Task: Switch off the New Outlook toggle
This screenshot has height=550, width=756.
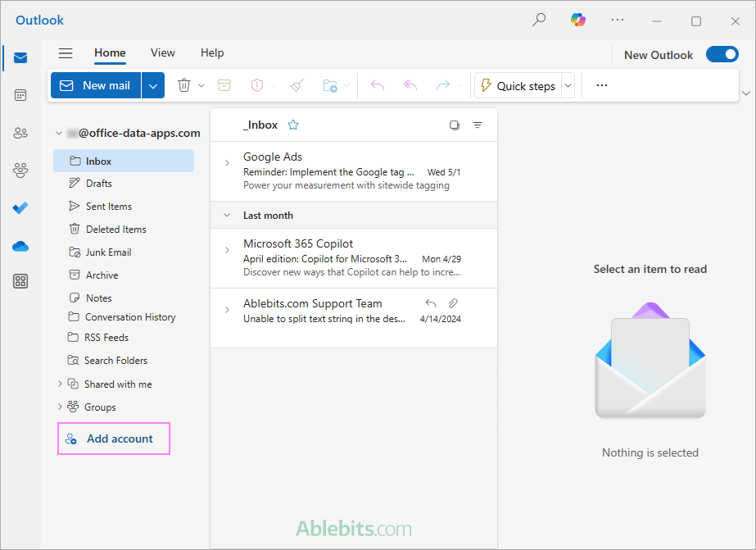Action: pyautogui.click(x=722, y=54)
